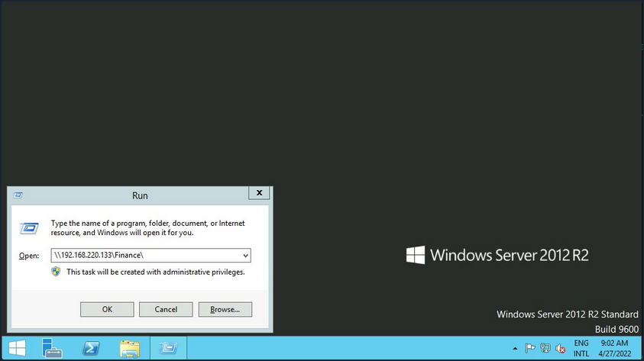
Task: Click the Run dialog title bar icon
Action: [18, 195]
